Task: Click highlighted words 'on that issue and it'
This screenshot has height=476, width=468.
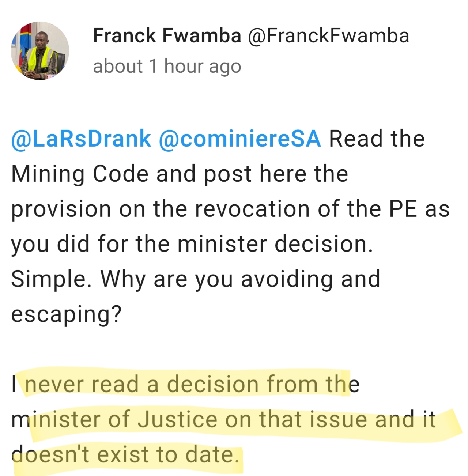Action: pos(330,419)
